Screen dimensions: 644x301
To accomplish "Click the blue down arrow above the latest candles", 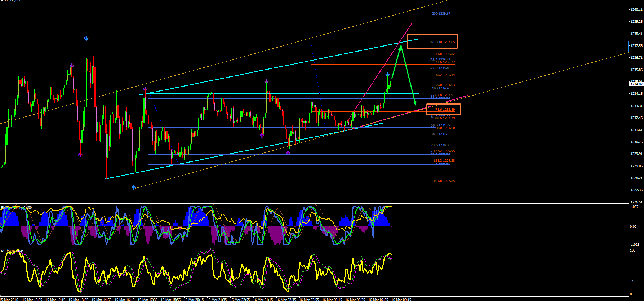I will click(388, 75).
